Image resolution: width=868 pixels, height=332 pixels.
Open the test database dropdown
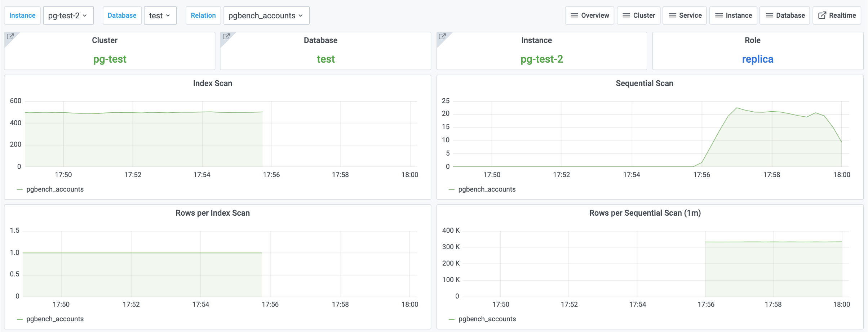tap(160, 15)
